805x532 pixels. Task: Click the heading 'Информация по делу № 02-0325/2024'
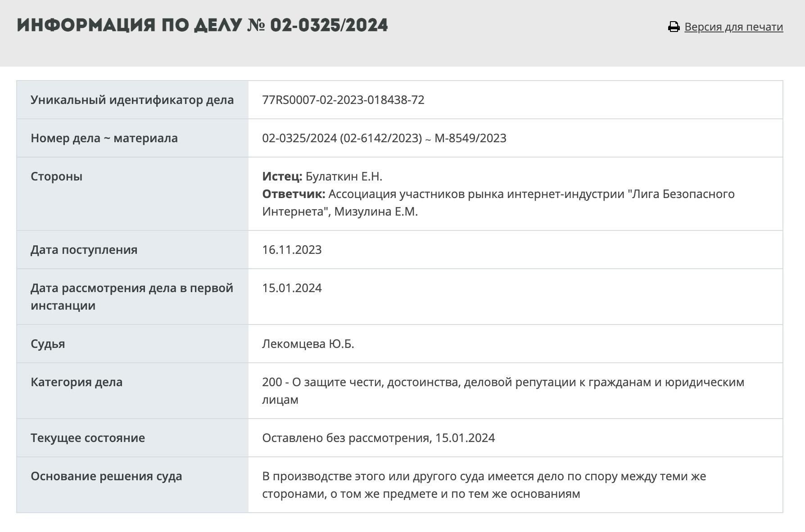click(203, 25)
